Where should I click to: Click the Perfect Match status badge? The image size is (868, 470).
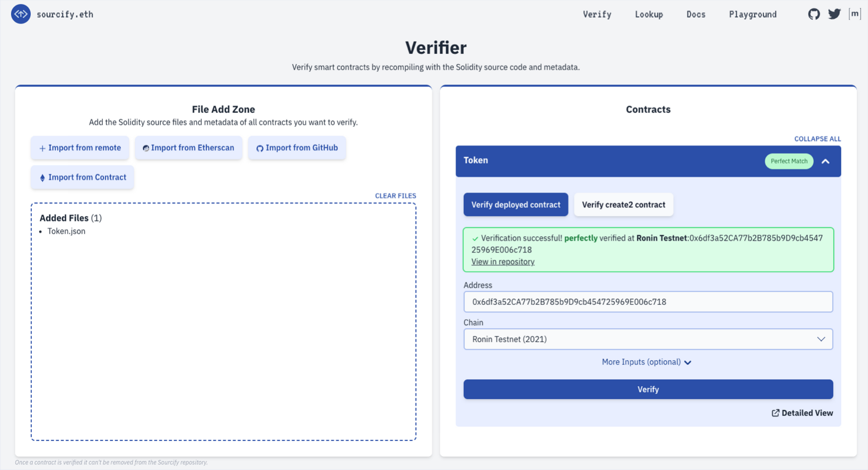788,161
